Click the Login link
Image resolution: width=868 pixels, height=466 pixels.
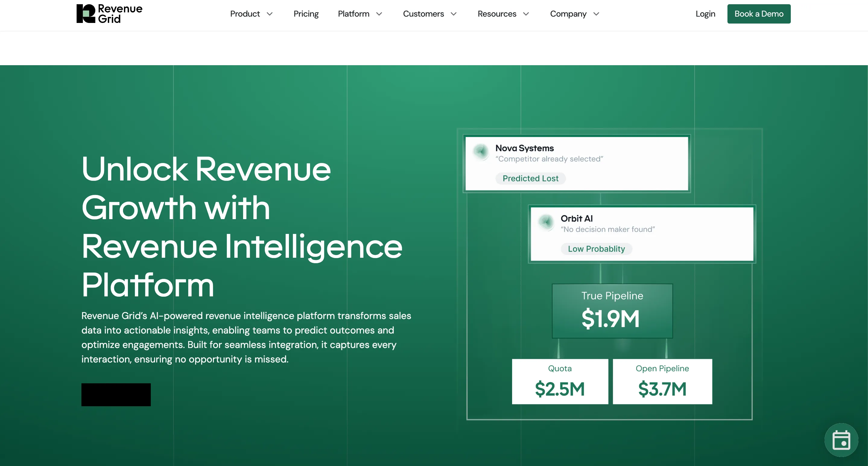pyautogui.click(x=705, y=14)
